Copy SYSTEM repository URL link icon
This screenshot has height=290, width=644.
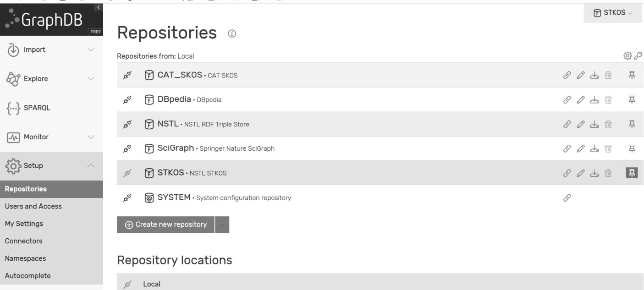567,198
